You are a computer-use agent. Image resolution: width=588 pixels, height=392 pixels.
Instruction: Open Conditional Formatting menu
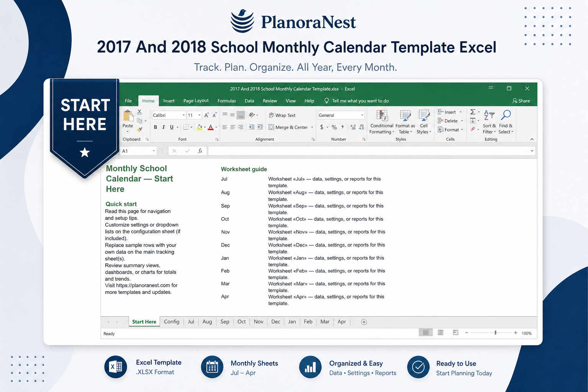pyautogui.click(x=382, y=122)
